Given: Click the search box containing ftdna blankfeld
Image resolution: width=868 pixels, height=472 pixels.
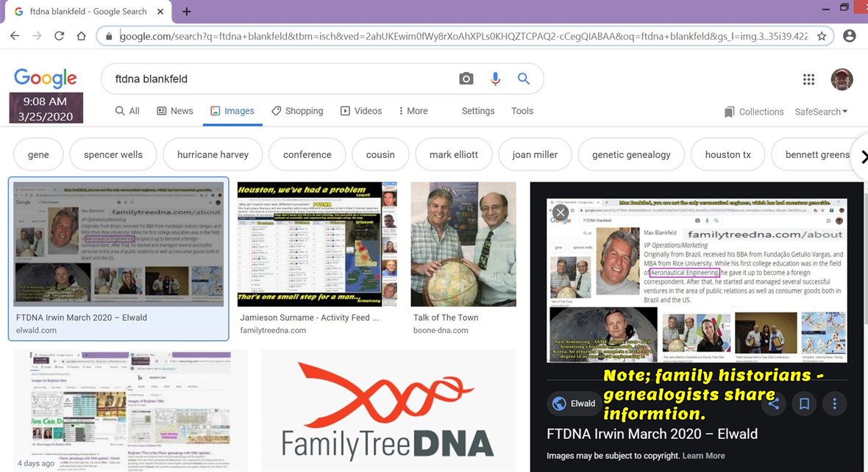Looking at the screenshot, I should [x=280, y=79].
